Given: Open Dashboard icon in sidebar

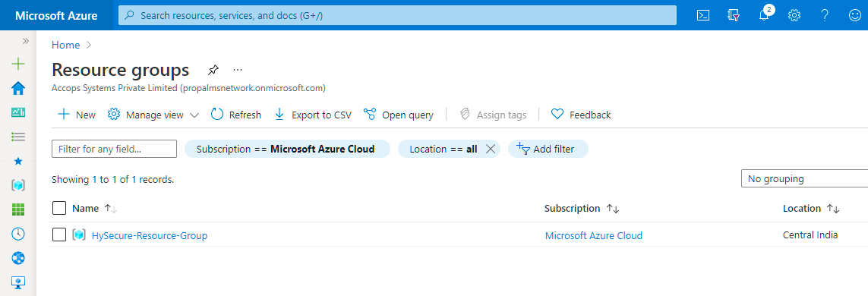Looking at the screenshot, I should tap(18, 112).
